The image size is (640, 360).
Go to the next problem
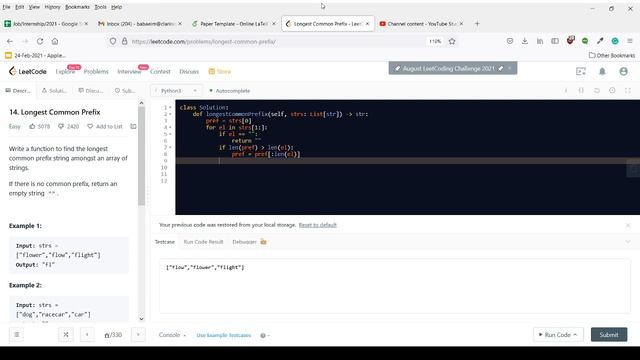pos(138,335)
